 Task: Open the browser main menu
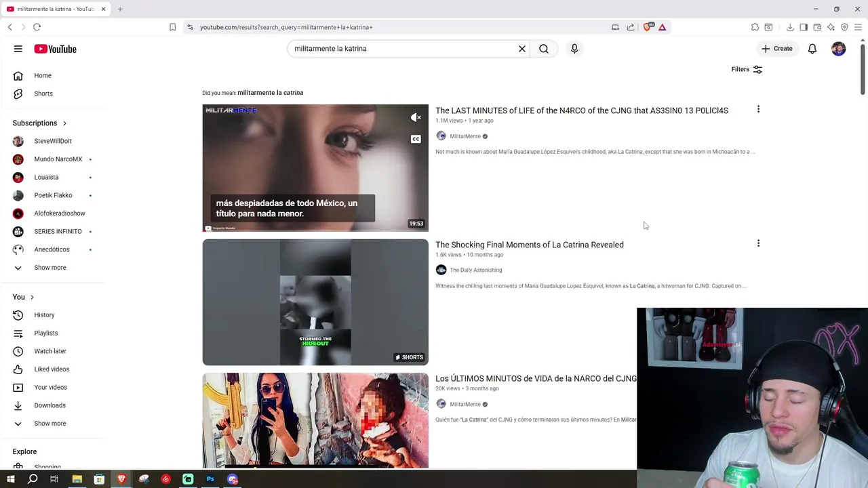(858, 27)
